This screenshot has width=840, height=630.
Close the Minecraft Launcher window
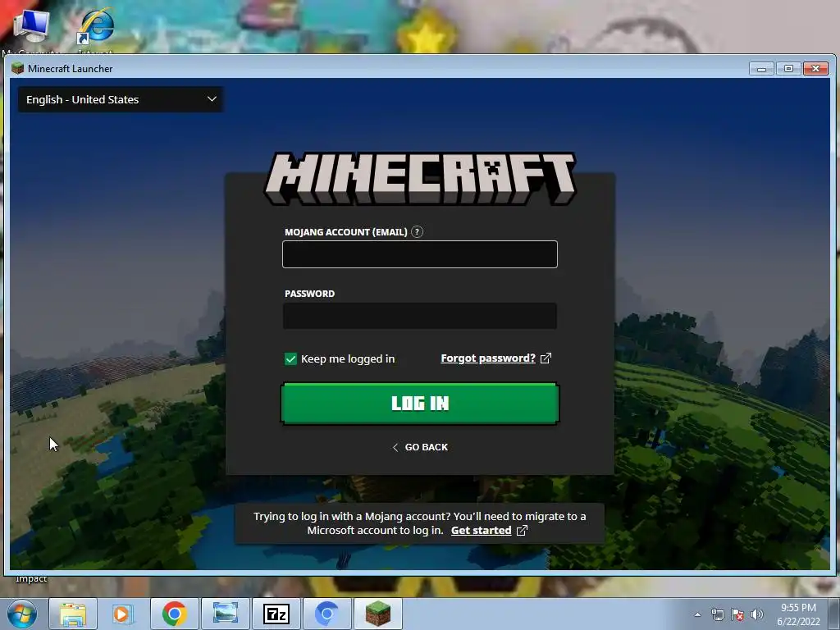click(x=815, y=69)
